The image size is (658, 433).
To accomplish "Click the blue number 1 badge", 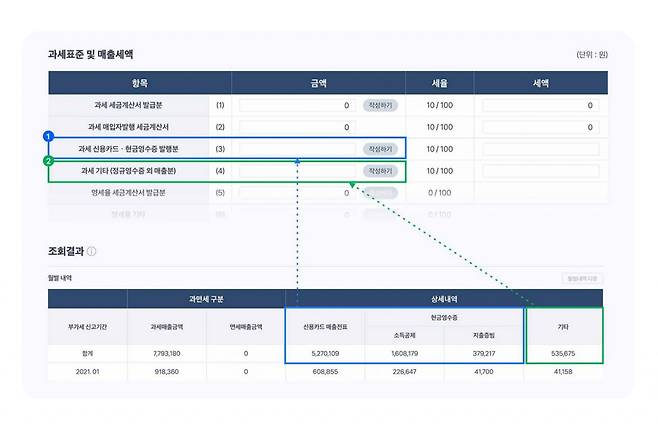I will (x=48, y=135).
